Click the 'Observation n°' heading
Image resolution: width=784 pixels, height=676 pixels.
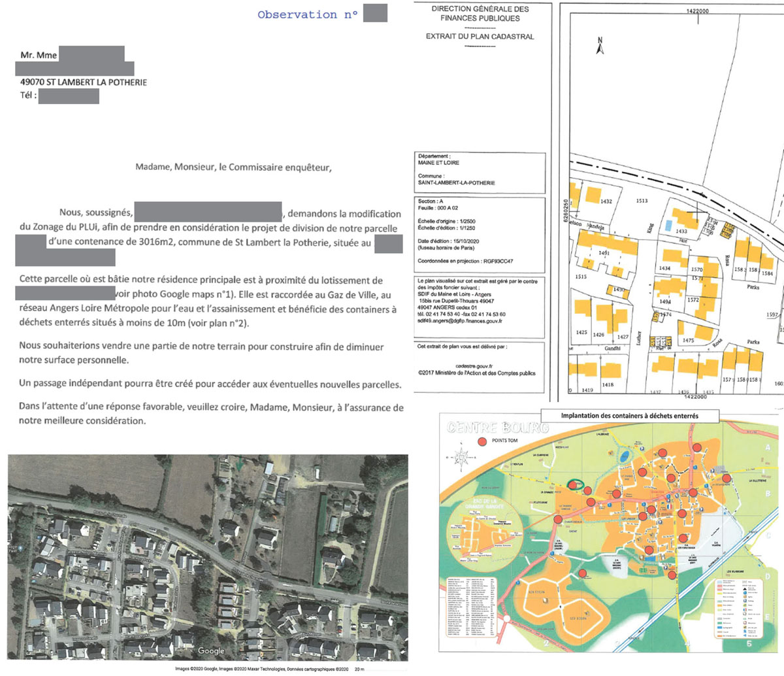307,14
